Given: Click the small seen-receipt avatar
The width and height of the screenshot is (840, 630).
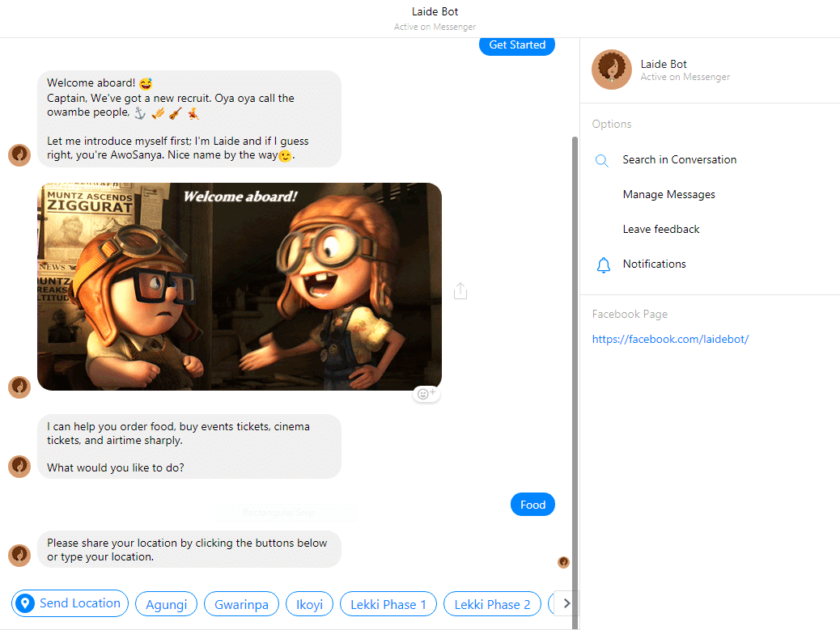Looking at the screenshot, I should [563, 562].
